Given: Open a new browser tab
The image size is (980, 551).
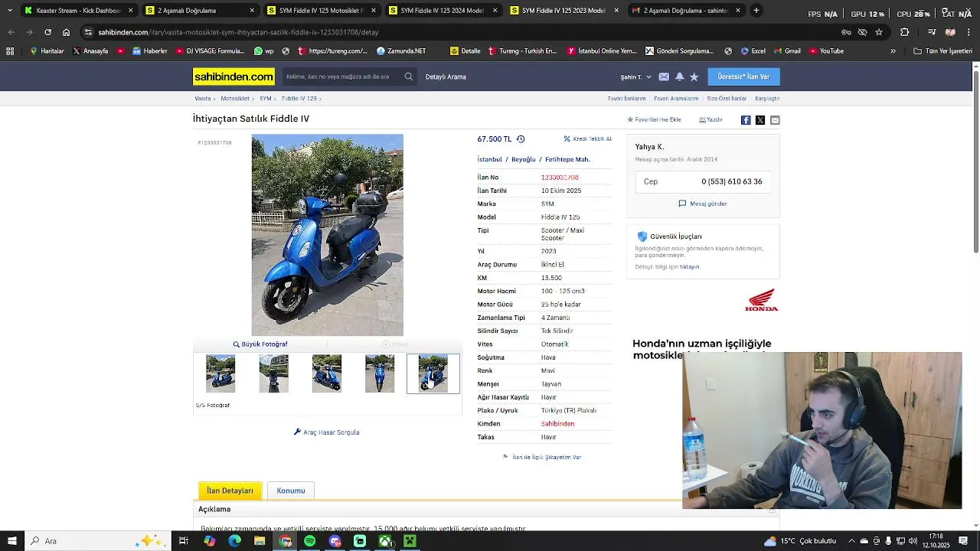Looking at the screenshot, I should [x=756, y=11].
